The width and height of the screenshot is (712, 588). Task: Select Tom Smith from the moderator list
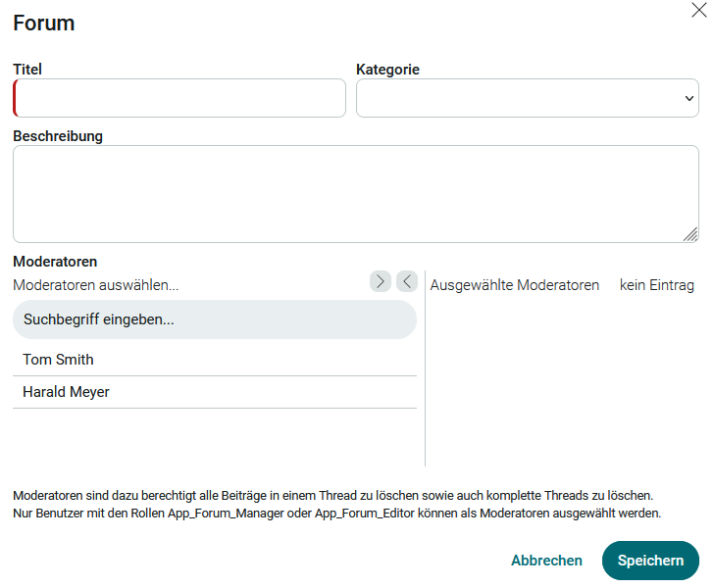pos(59,360)
